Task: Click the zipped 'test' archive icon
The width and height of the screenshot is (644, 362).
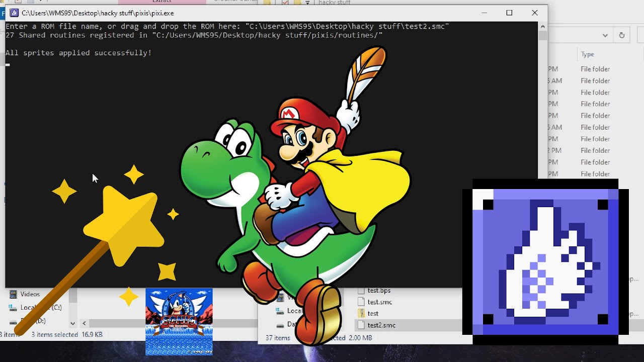Action: point(361,313)
